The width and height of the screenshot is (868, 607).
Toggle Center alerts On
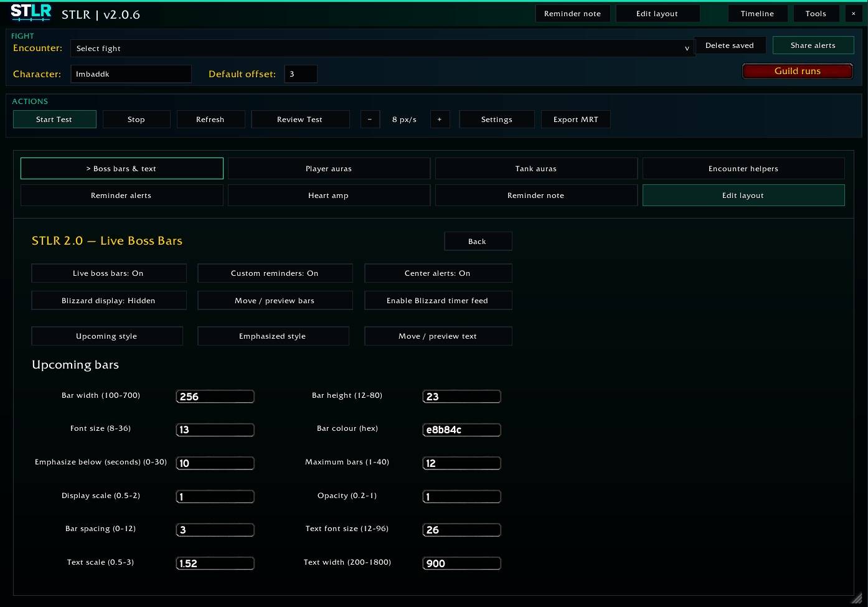438,273
